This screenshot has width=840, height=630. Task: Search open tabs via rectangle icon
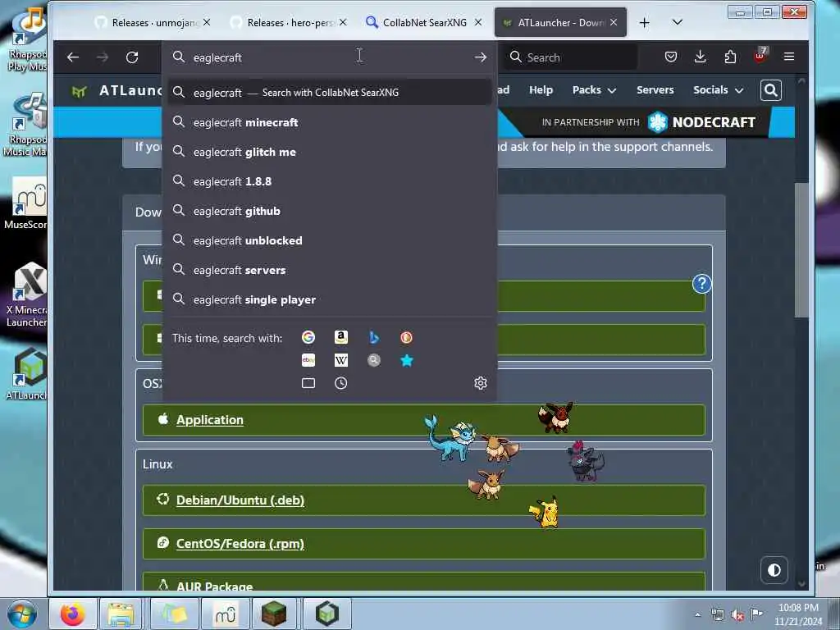coord(308,383)
